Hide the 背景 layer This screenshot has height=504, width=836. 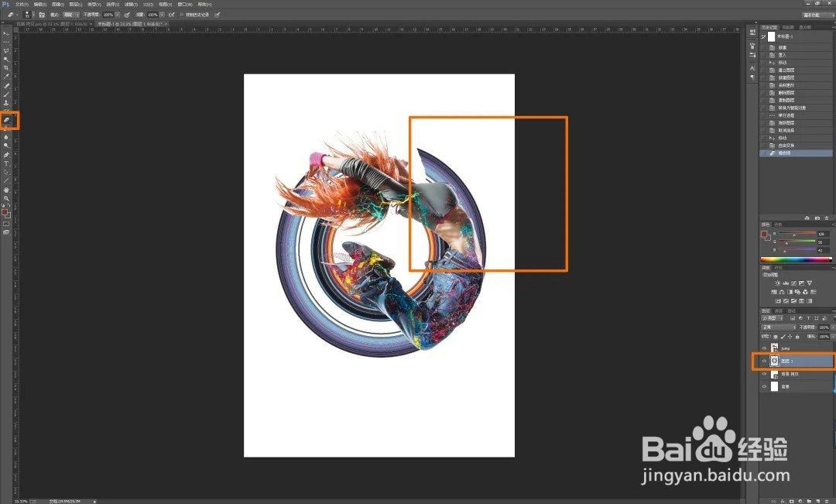click(x=764, y=386)
